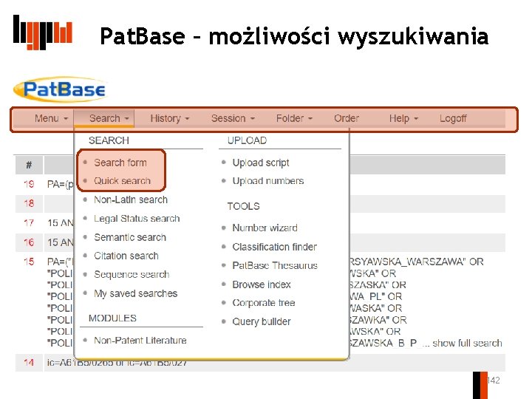Click the show full search link
Viewport: 532px width, 399px height.
[x=467, y=343]
